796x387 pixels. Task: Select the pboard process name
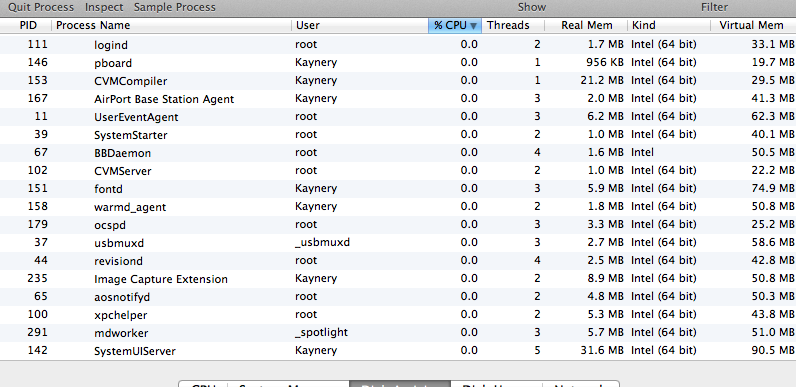coord(113,63)
